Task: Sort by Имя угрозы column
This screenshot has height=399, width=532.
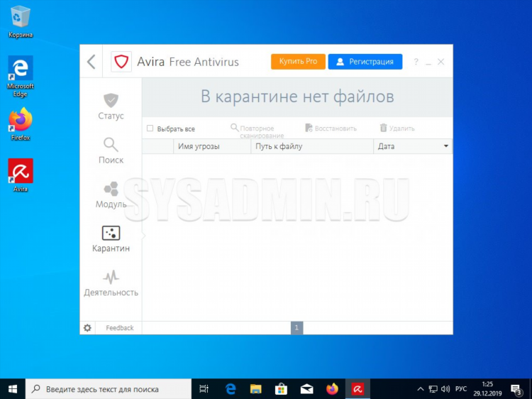Action: click(x=212, y=146)
